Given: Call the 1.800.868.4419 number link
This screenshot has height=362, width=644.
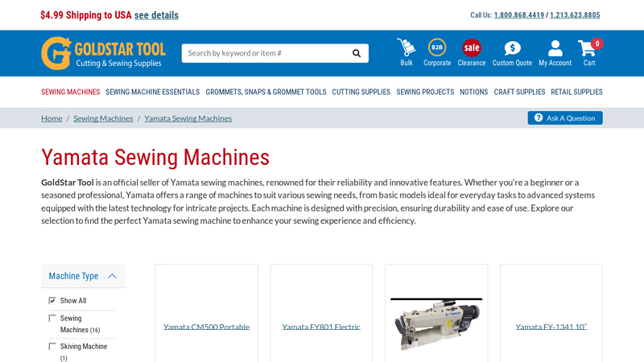Looking at the screenshot, I should [518, 15].
